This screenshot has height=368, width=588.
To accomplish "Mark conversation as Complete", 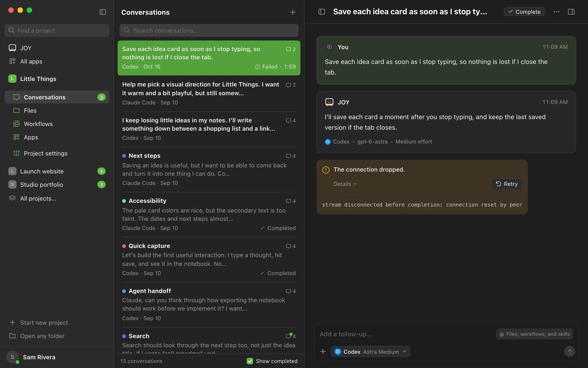I will coord(524,12).
